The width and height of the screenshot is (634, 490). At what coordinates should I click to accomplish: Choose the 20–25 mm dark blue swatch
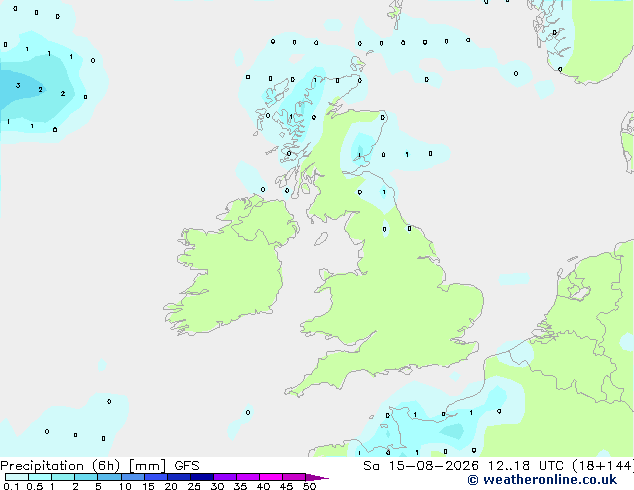coord(179,477)
